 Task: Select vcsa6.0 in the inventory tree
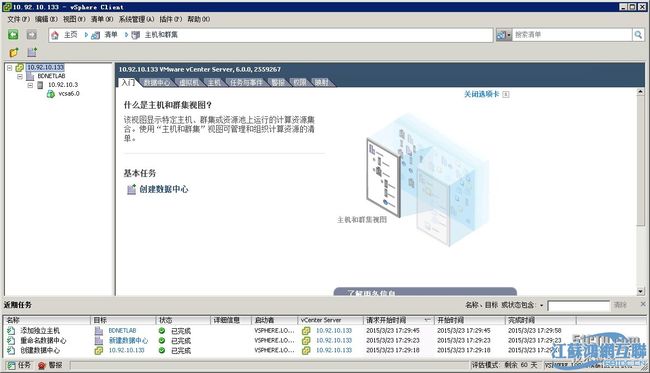coord(69,94)
